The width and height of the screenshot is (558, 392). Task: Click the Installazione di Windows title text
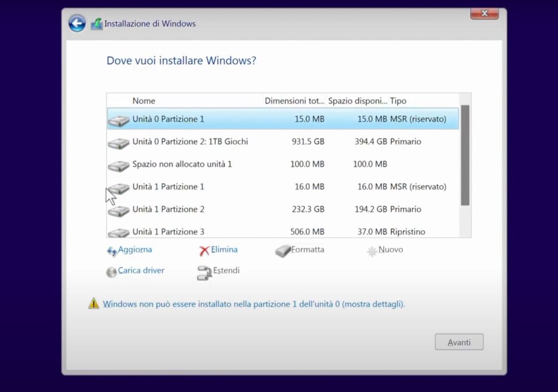pyautogui.click(x=150, y=23)
